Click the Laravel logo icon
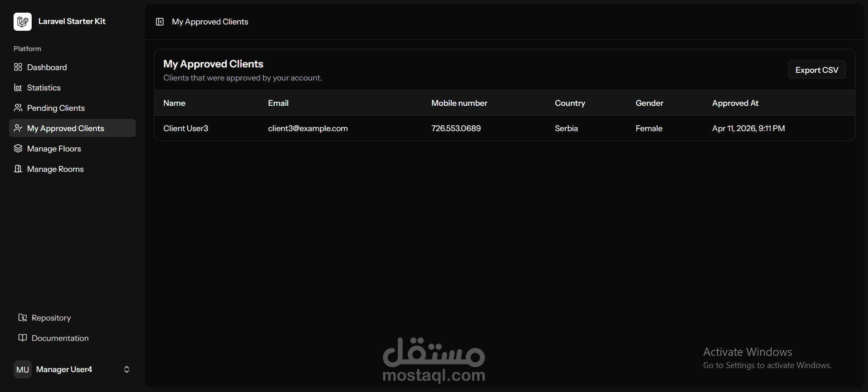 click(23, 22)
